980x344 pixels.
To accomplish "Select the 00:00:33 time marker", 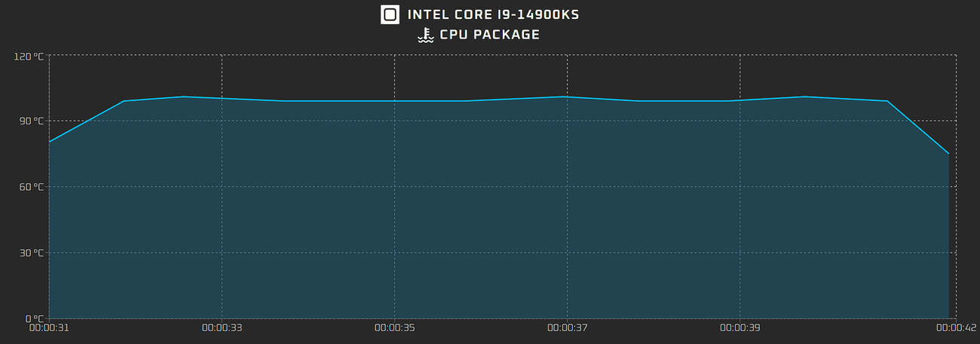I will click(222, 328).
